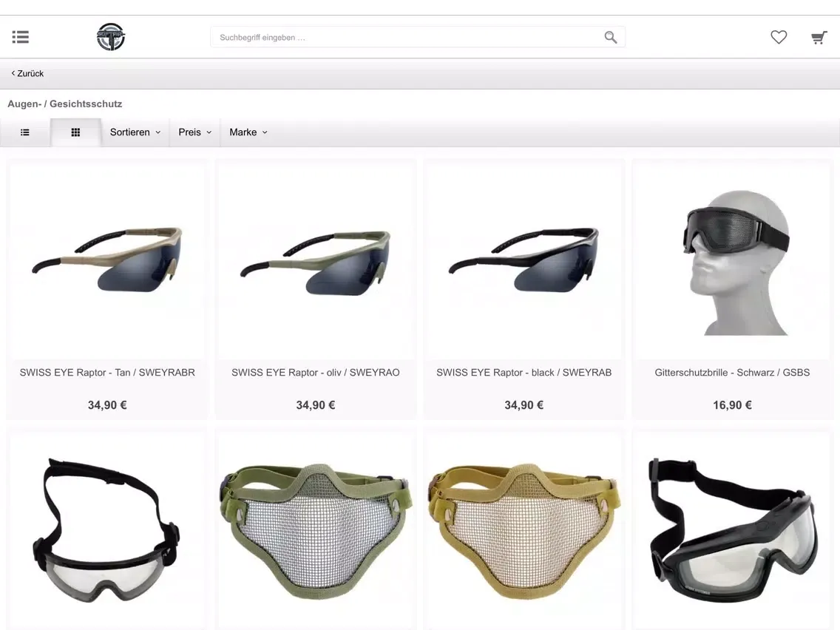Click the Gitterschutzbrille - Schwarz / GSBS title
This screenshot has width=840, height=630.
click(732, 373)
